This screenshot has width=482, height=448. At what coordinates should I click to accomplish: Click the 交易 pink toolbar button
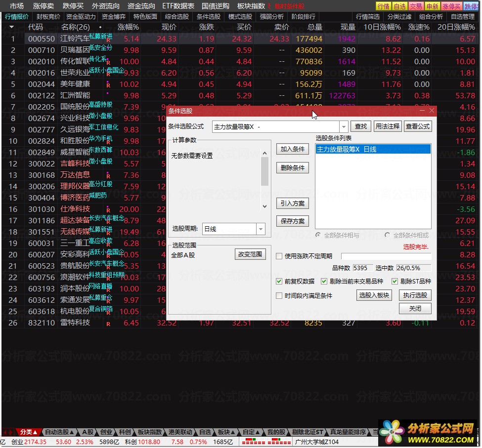(416, 6)
